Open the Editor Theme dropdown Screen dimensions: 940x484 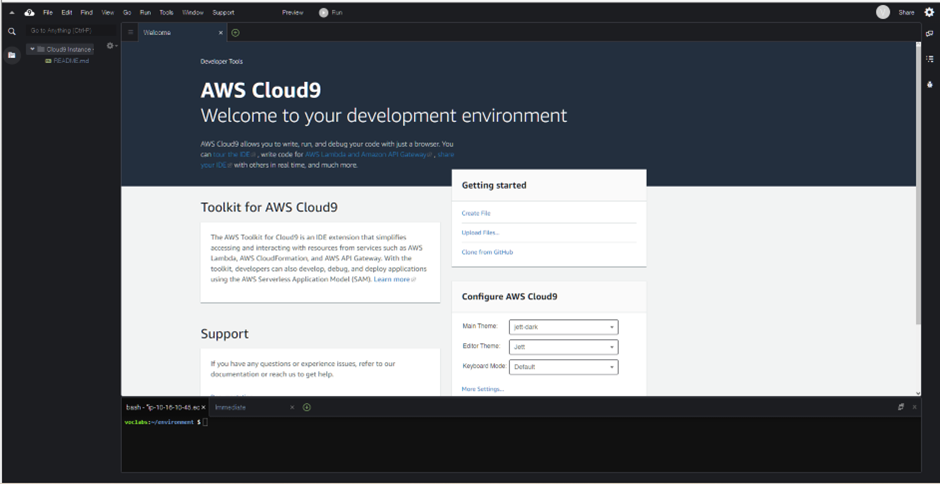point(564,347)
